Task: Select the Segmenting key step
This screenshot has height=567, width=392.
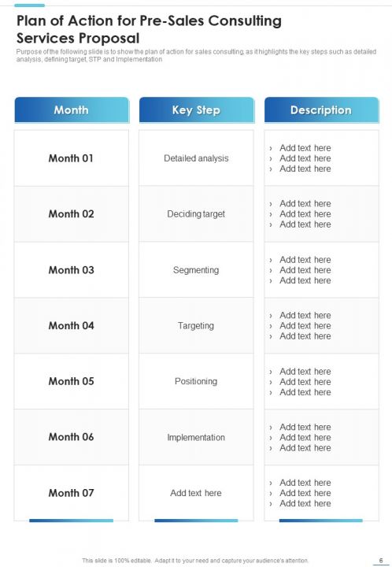Action: coord(196,270)
